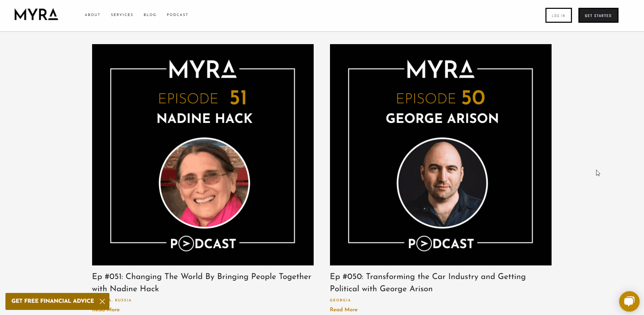
Task: Click the RUSSIA category tag
Action: (x=123, y=300)
